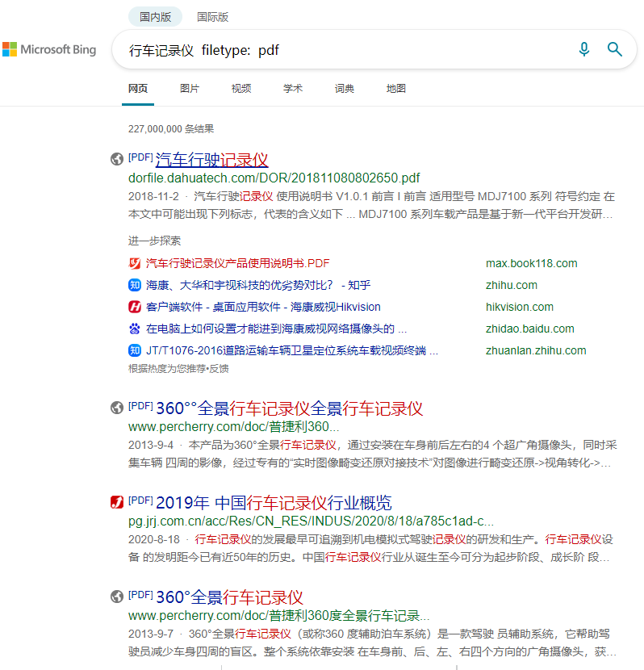Click the zhuanlan.zhihu.com domain
The height and width of the screenshot is (670, 644).
point(536,350)
